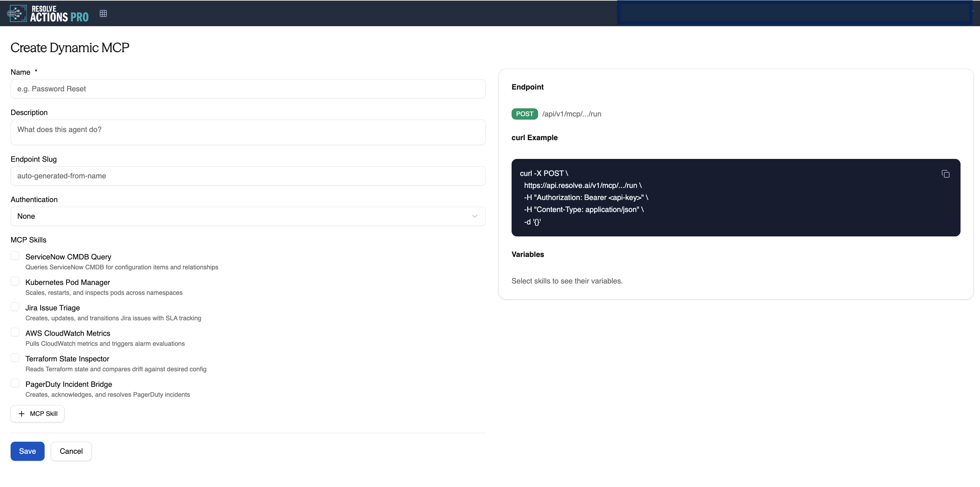The width and height of the screenshot is (980, 487).
Task: Click the Create Dynamic MCP title
Action: click(70, 47)
